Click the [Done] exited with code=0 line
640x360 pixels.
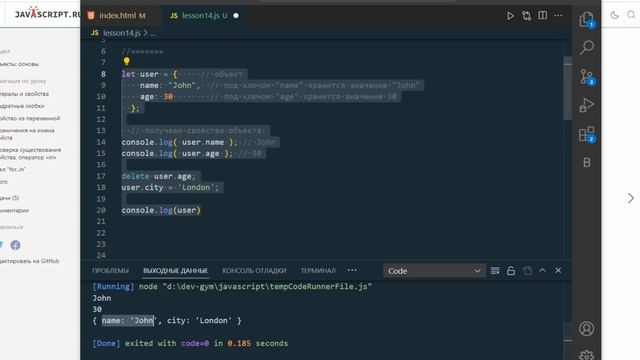[x=190, y=343]
